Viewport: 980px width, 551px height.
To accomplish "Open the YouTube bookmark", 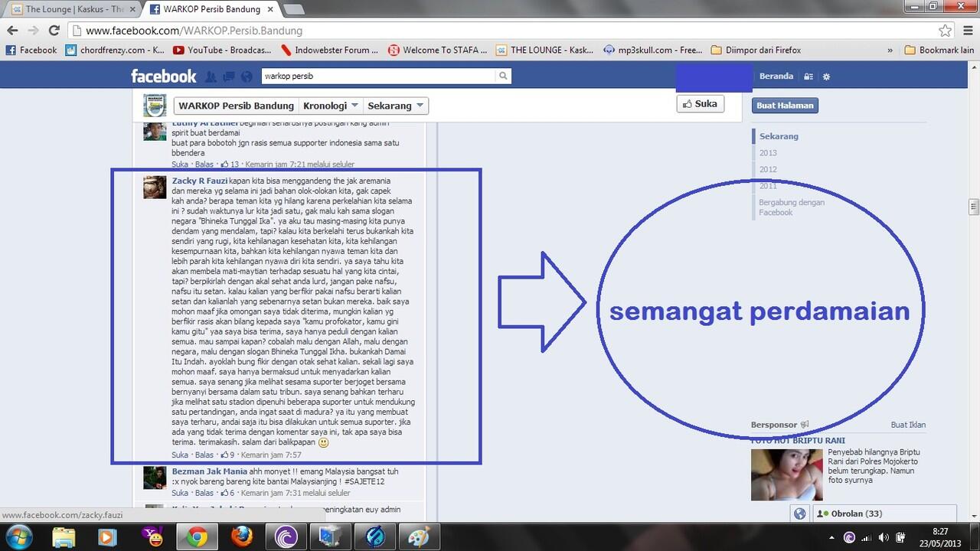I will [x=222, y=50].
